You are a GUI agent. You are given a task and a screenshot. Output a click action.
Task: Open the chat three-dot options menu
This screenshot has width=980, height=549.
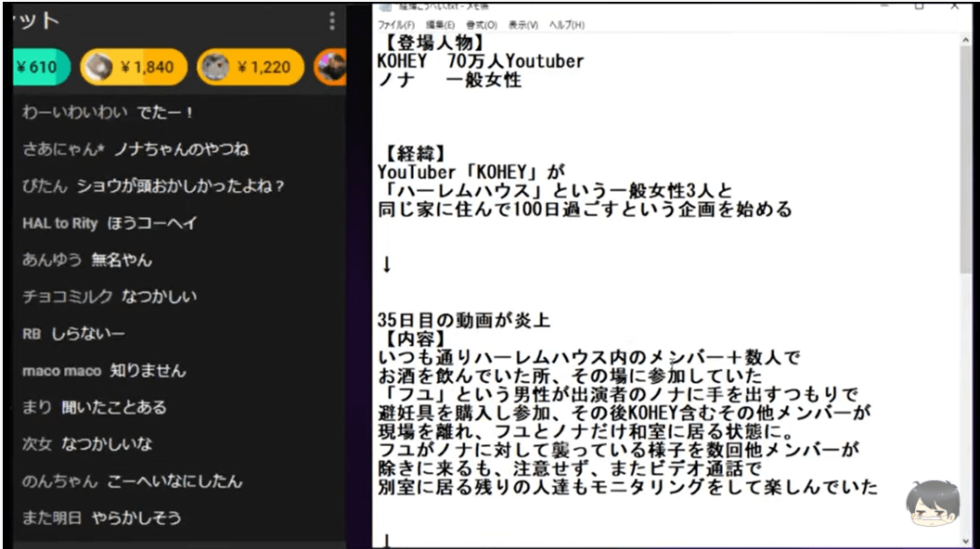coord(332,21)
